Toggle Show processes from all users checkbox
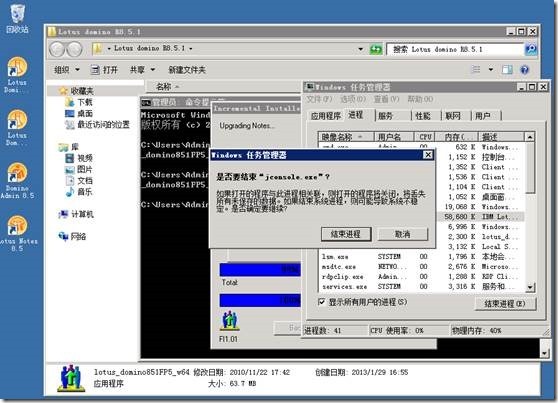This screenshot has width=558, height=403. (x=322, y=302)
